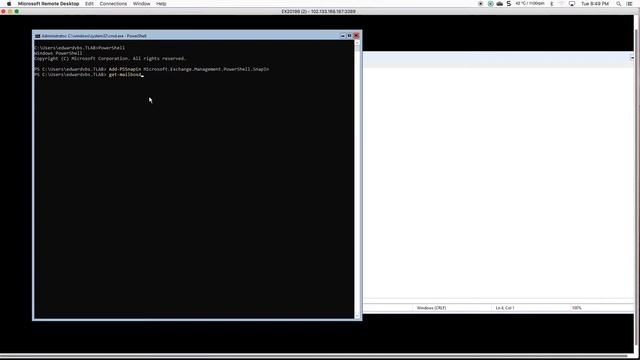Click the 100% zoom in Notepad status bar
The width and height of the screenshot is (640, 360).
point(577,308)
